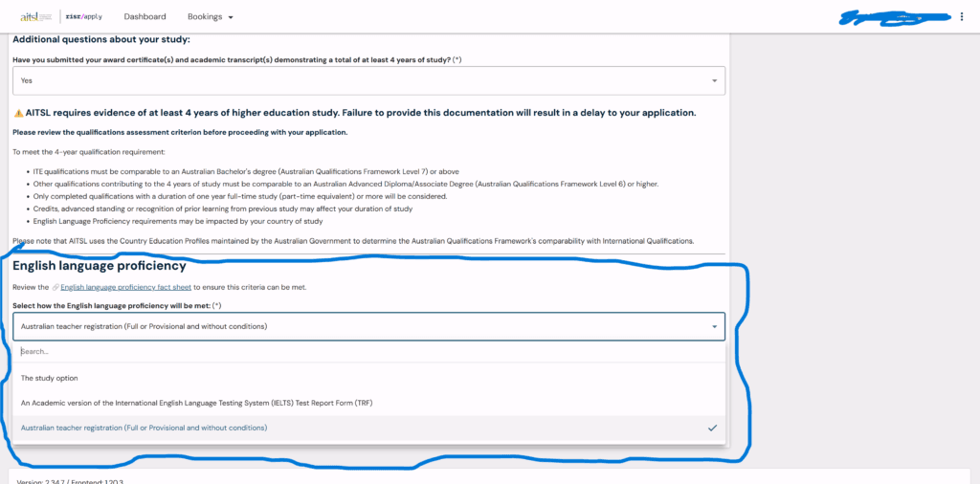This screenshot has height=484, width=980.
Task: Click the warning triangle icon
Action: pyautogui.click(x=17, y=113)
